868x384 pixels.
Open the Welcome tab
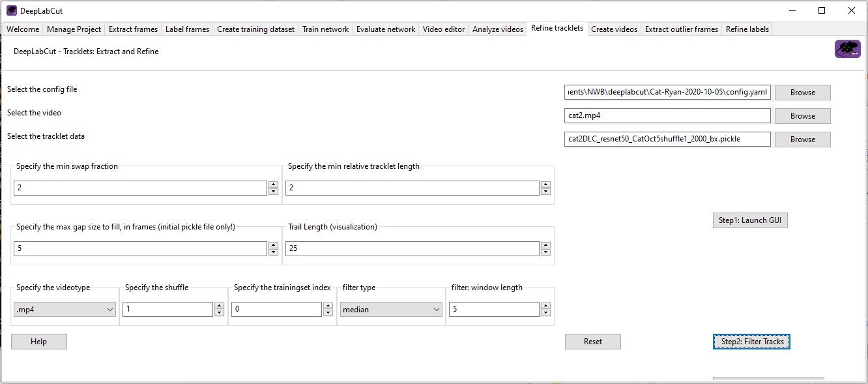[x=23, y=29]
